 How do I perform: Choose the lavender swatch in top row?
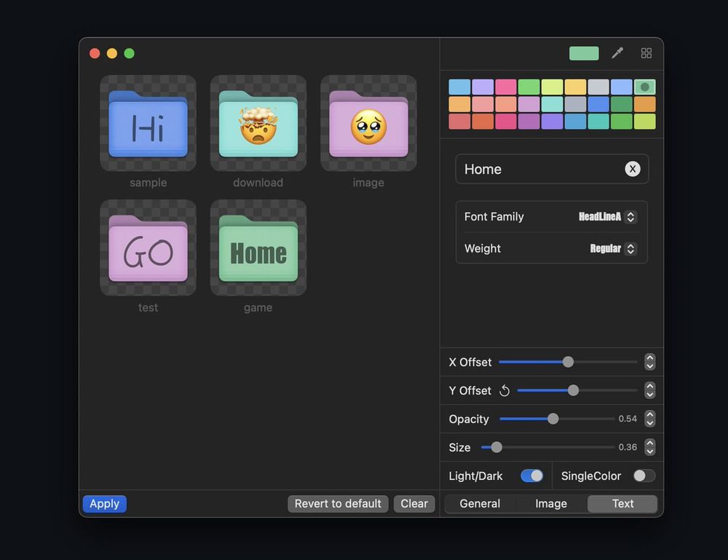483,87
